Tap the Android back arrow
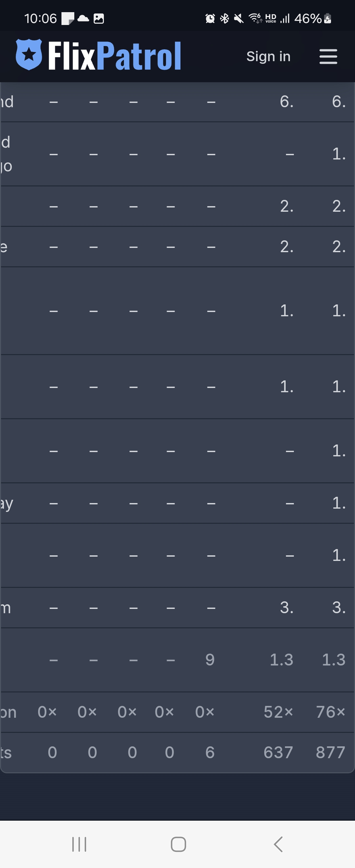Viewport: 355px width, 868px height. click(x=278, y=844)
